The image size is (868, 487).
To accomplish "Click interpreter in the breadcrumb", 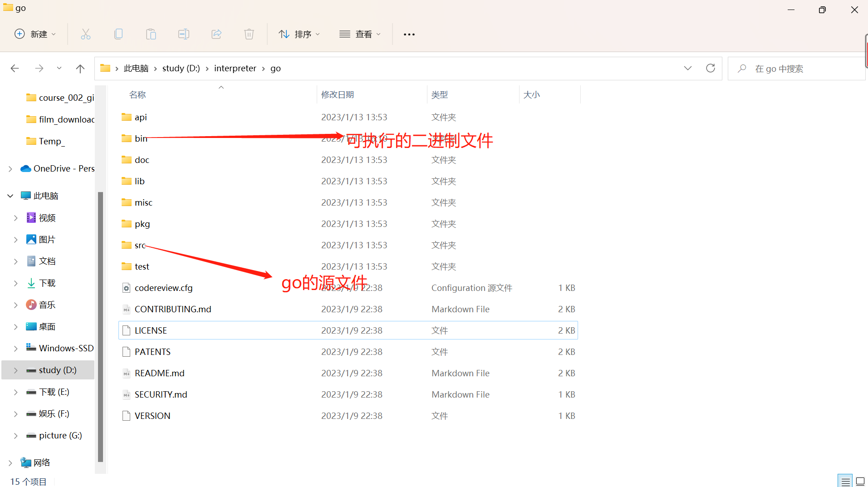I will point(235,68).
